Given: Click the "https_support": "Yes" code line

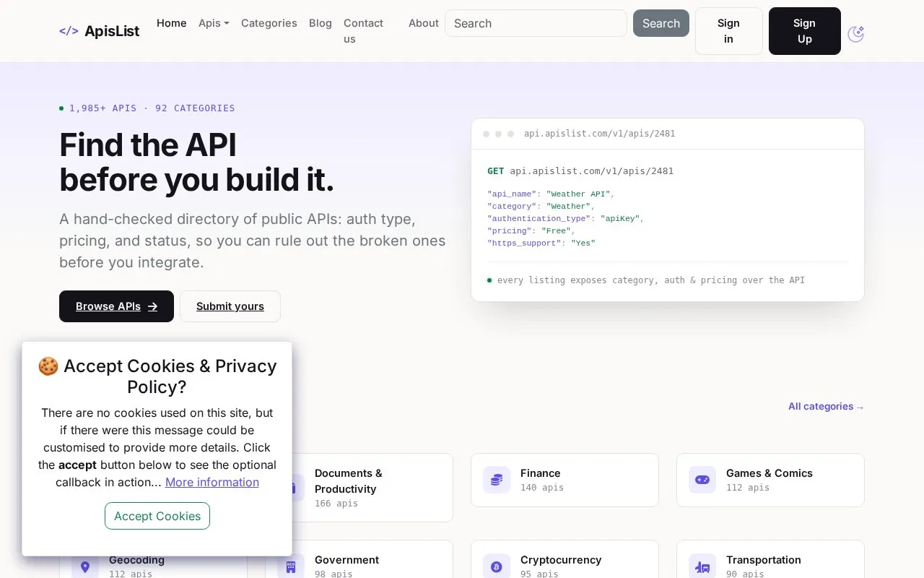Looking at the screenshot, I should tap(541, 243).
